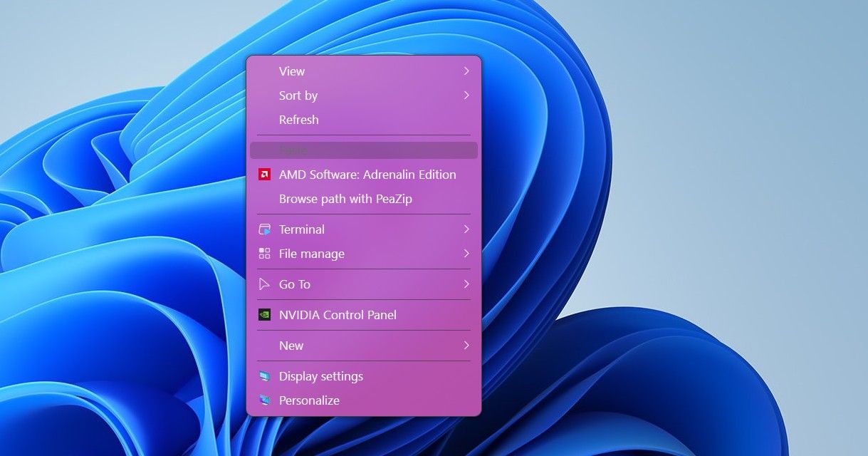Expand the Sort by submenu chevron
This screenshot has width=868, height=456.
click(x=466, y=95)
